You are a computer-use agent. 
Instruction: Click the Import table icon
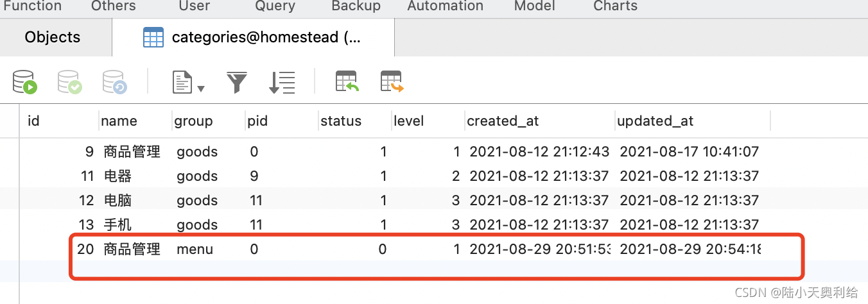[x=347, y=82]
